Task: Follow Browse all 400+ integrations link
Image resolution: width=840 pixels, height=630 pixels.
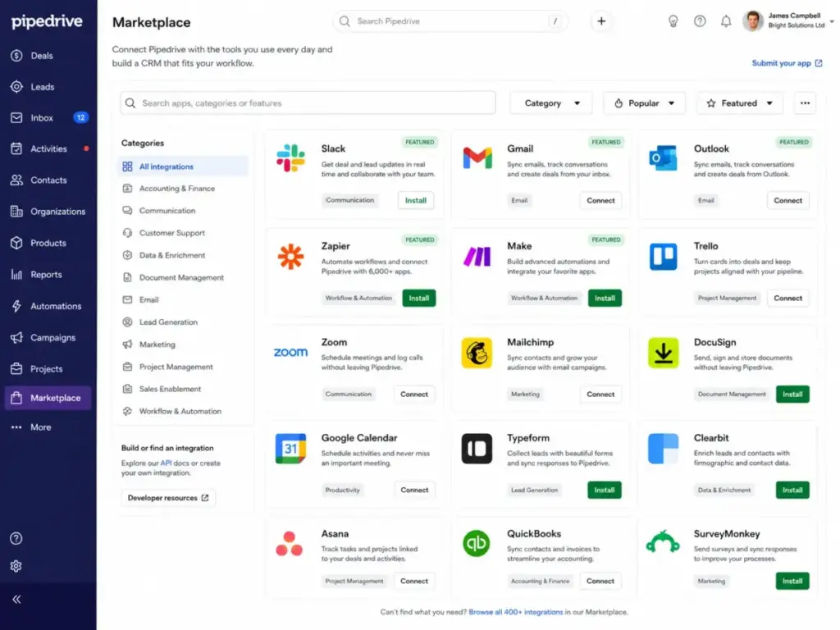Action: point(515,612)
